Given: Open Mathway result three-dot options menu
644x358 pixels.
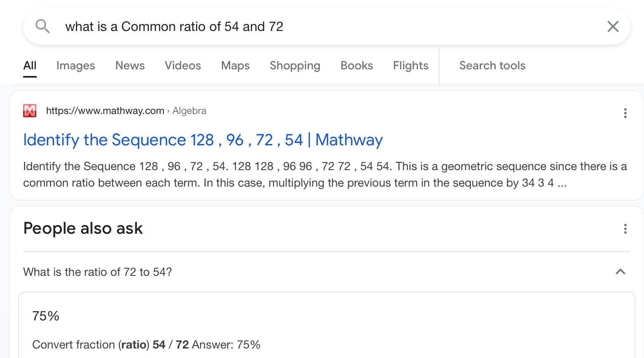Looking at the screenshot, I should (625, 113).
